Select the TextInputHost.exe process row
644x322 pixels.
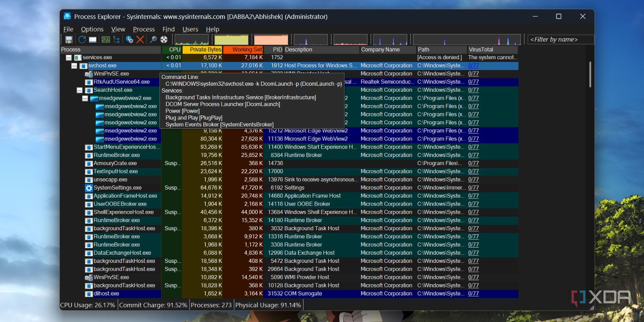[x=289, y=171]
